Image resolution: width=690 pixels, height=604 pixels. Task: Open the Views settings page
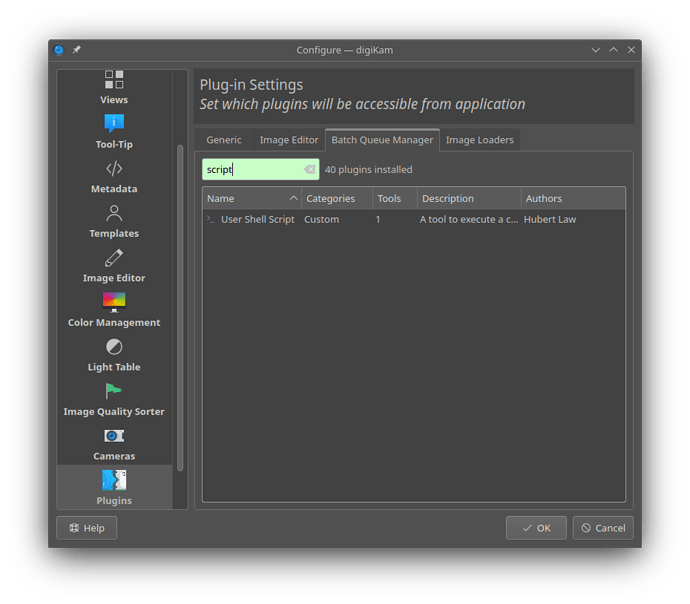[114, 88]
